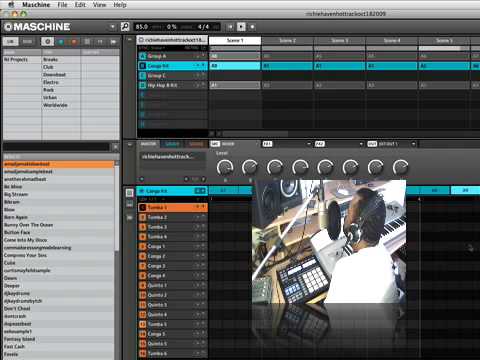Click the 0 % swing value
The width and height of the screenshot is (480, 360).
pyautogui.click(x=172, y=27)
